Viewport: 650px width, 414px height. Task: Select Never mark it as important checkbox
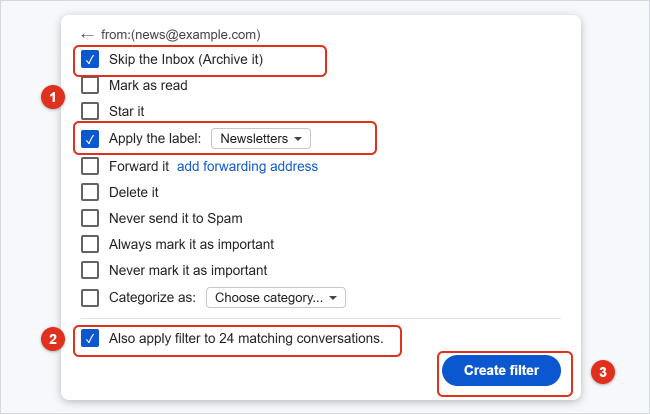[90, 270]
